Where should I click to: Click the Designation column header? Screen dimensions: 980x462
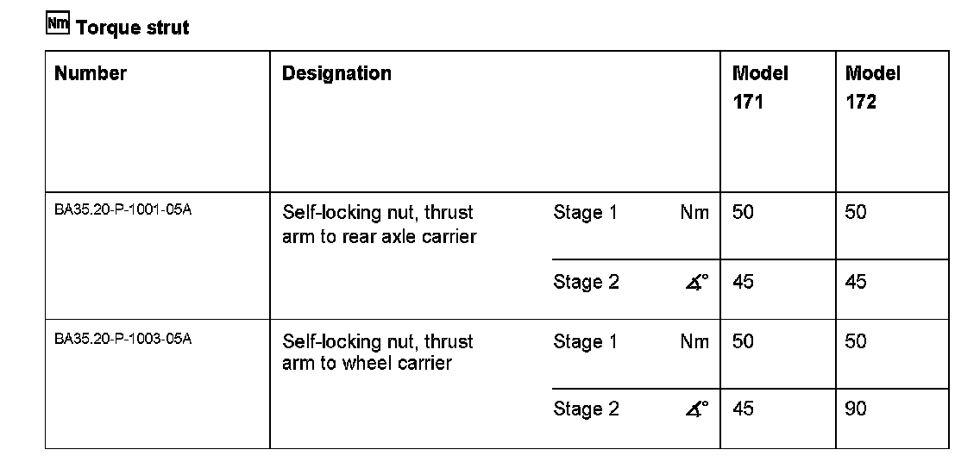[336, 73]
